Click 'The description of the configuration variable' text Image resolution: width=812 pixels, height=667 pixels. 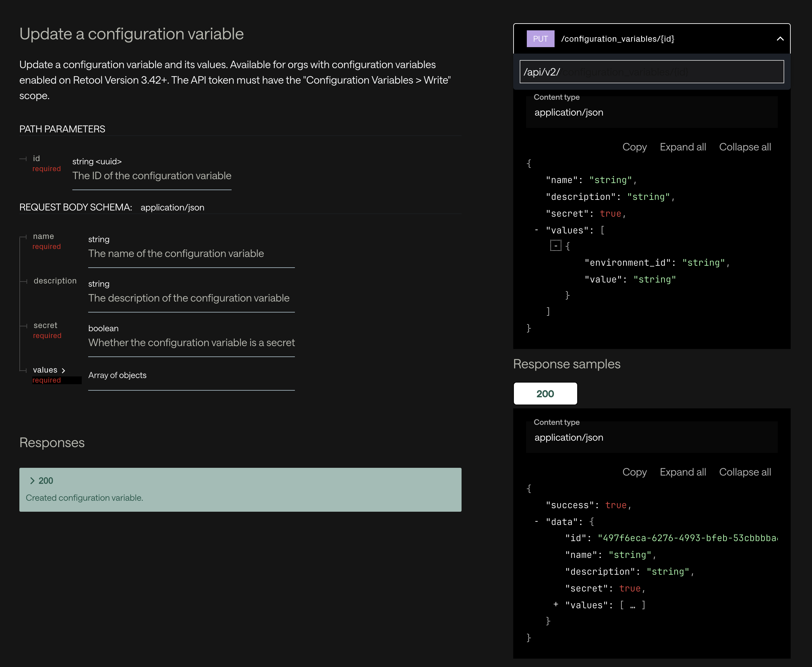coord(189,298)
